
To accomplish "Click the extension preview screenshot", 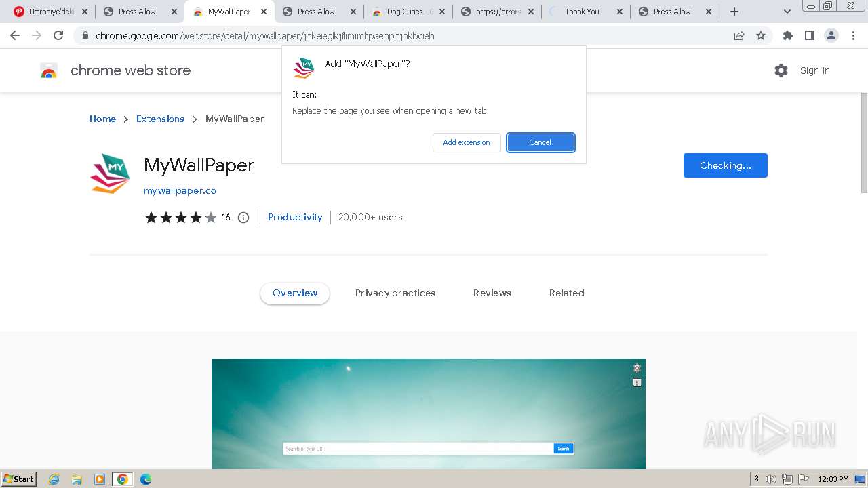I will (429, 413).
